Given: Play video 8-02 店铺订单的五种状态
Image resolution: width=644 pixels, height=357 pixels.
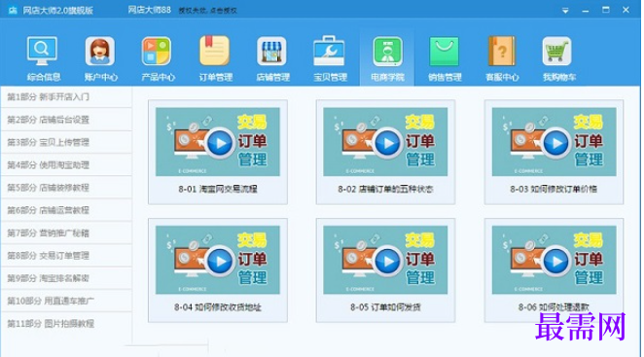Looking at the screenshot, I should click(387, 143).
